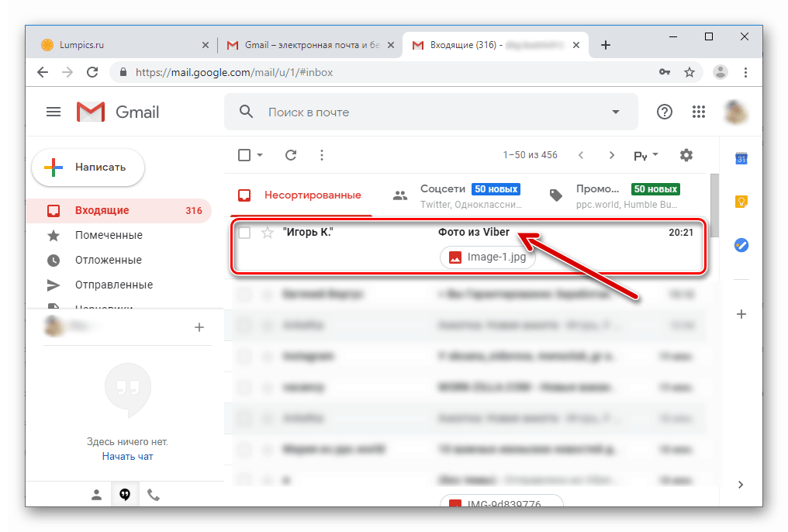Go to newer messages page
The width and height of the screenshot is (788, 532).
pos(581,155)
